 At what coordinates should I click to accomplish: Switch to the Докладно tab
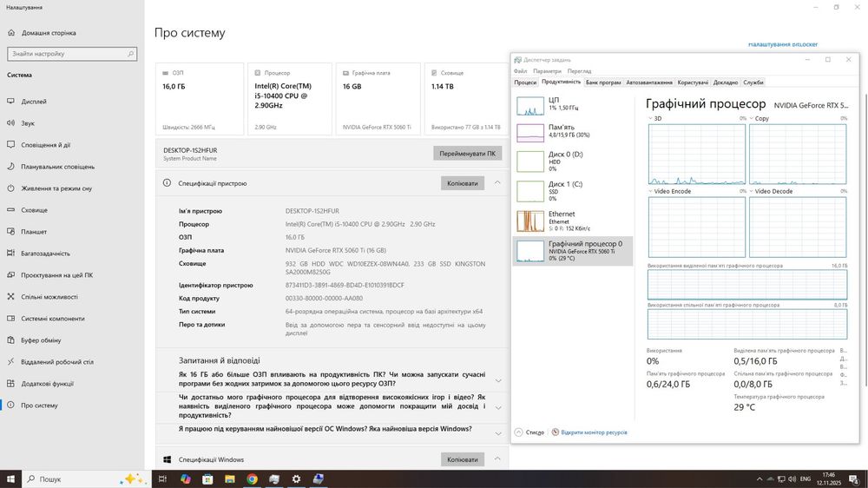click(725, 82)
